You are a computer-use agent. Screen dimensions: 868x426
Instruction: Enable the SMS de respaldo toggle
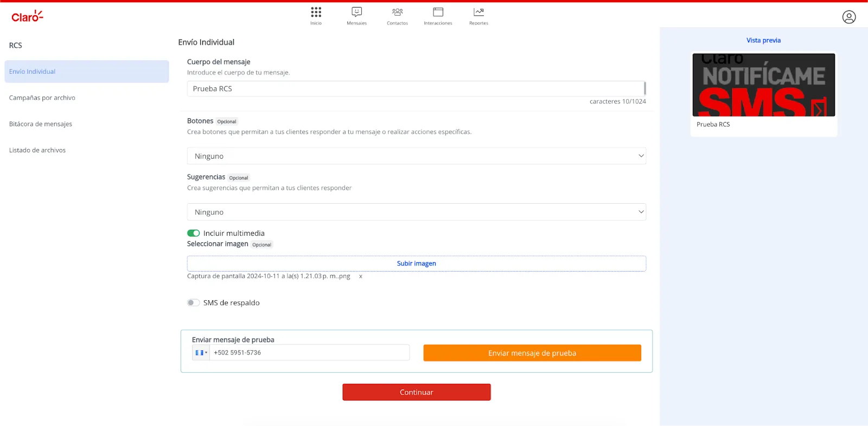(194, 303)
